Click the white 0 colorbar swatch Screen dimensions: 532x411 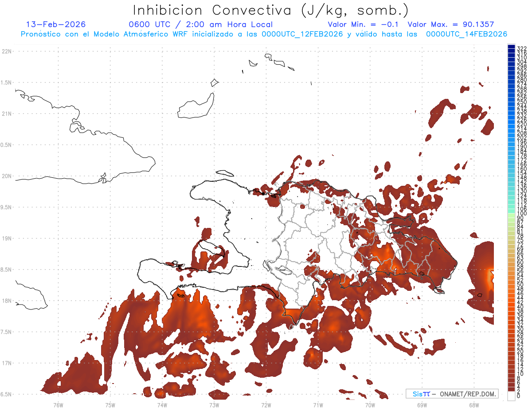(511, 396)
